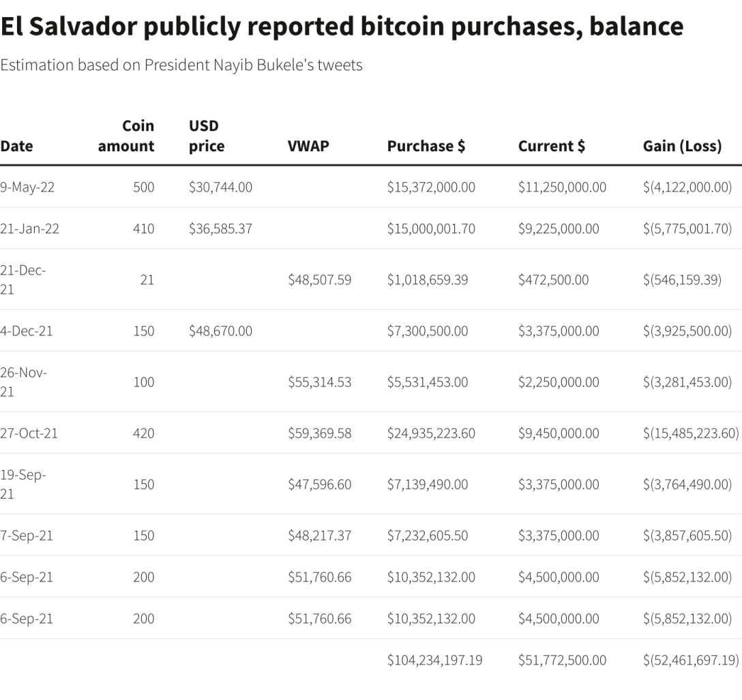742x700 pixels.
Task: Click the $59,369.58 VWAP cell
Action: [x=319, y=433]
